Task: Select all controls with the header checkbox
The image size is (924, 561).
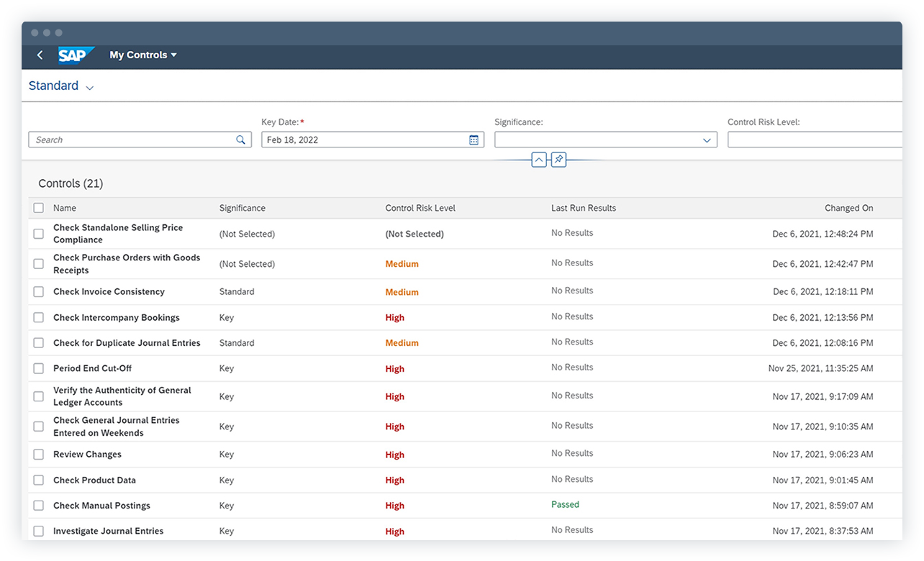Action: click(x=38, y=207)
